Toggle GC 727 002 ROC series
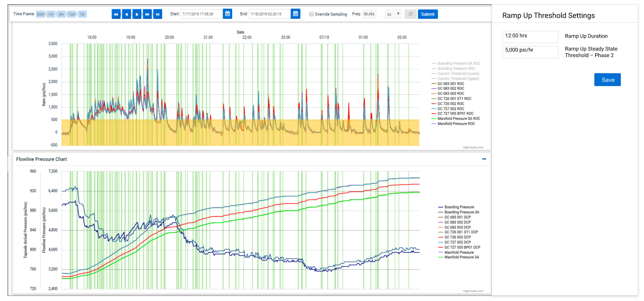 tap(448, 109)
